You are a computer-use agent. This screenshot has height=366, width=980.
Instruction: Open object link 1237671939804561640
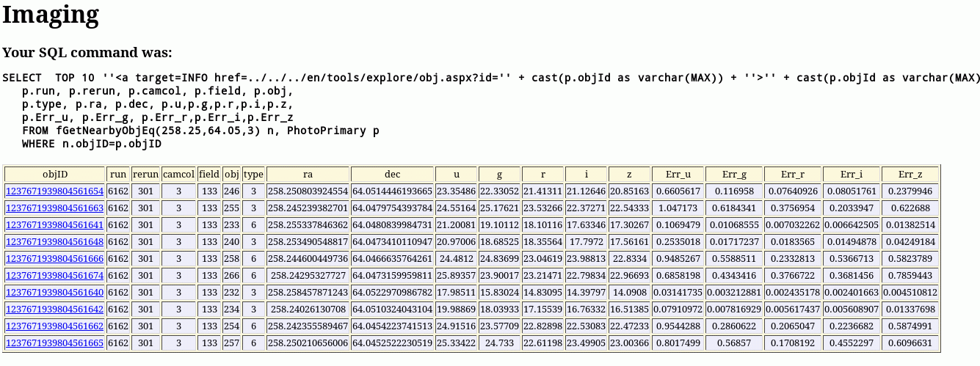(x=55, y=292)
